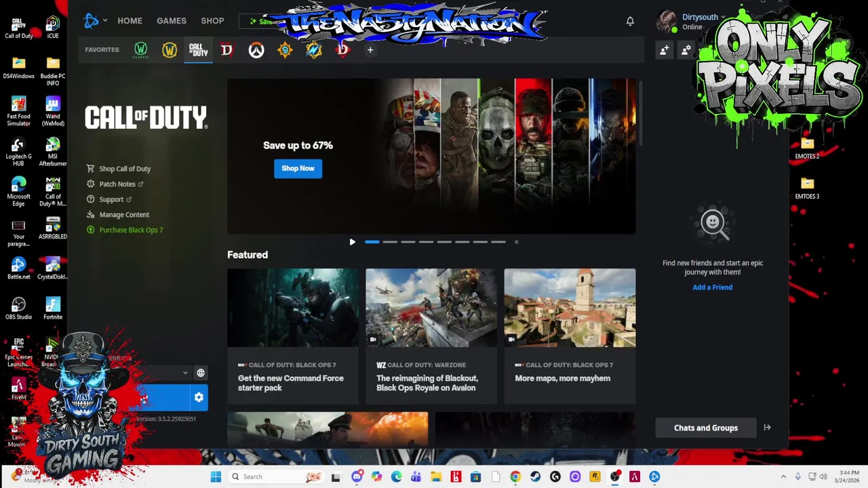Open Diablo IV from the favorites bar
The width and height of the screenshot is (868, 488).
click(227, 49)
